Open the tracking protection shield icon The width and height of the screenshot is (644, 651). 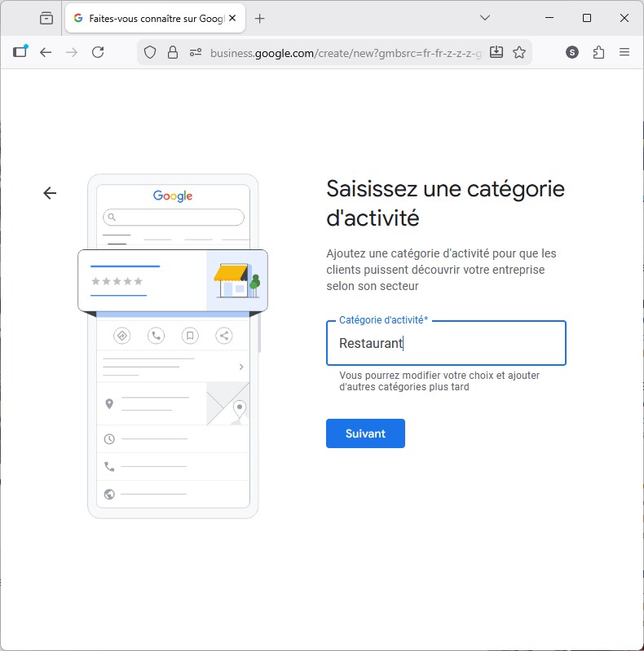click(150, 52)
